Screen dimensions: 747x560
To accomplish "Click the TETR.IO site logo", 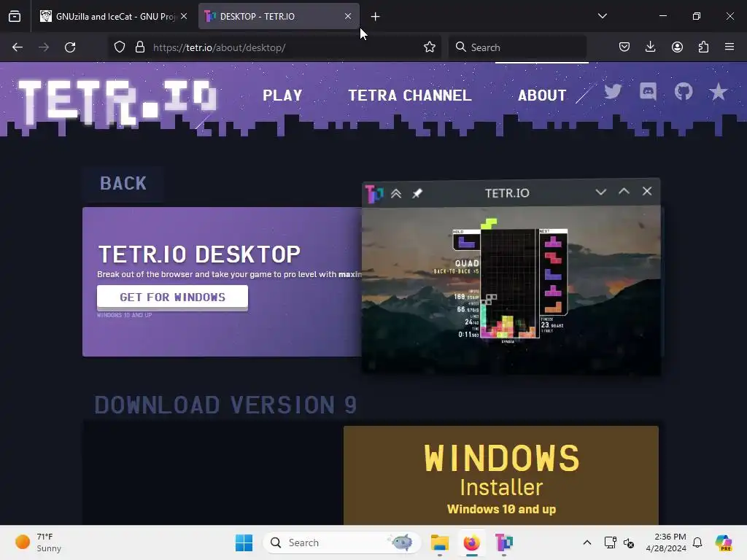I will click(x=117, y=102).
